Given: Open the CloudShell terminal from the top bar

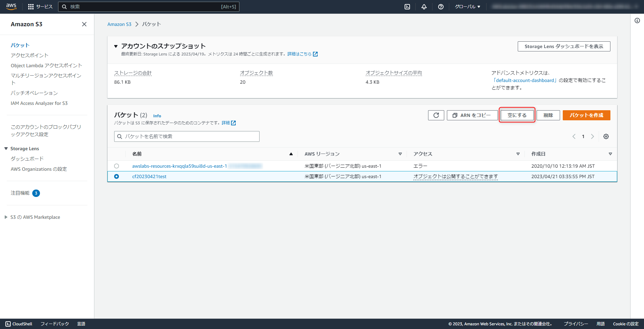Looking at the screenshot, I should [407, 6].
